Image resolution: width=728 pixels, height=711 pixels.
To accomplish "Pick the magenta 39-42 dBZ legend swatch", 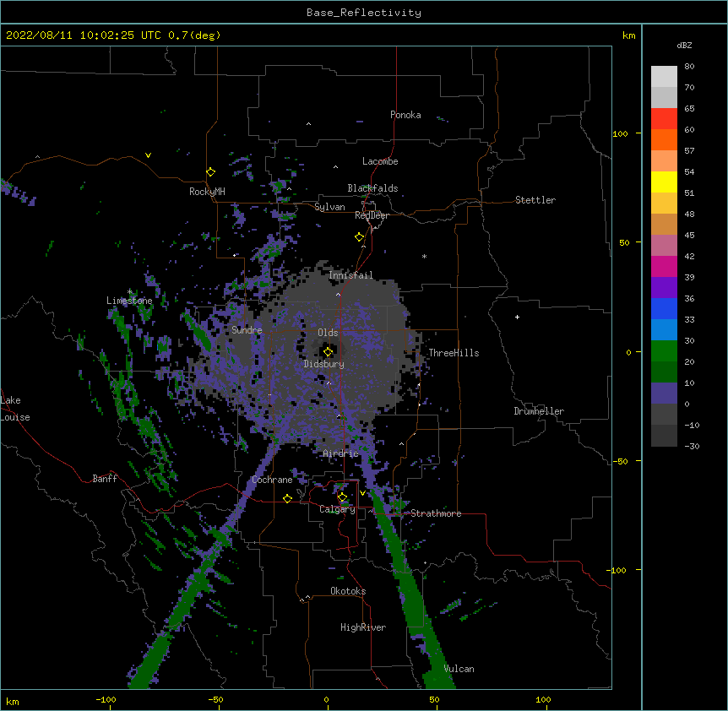I will [664, 266].
